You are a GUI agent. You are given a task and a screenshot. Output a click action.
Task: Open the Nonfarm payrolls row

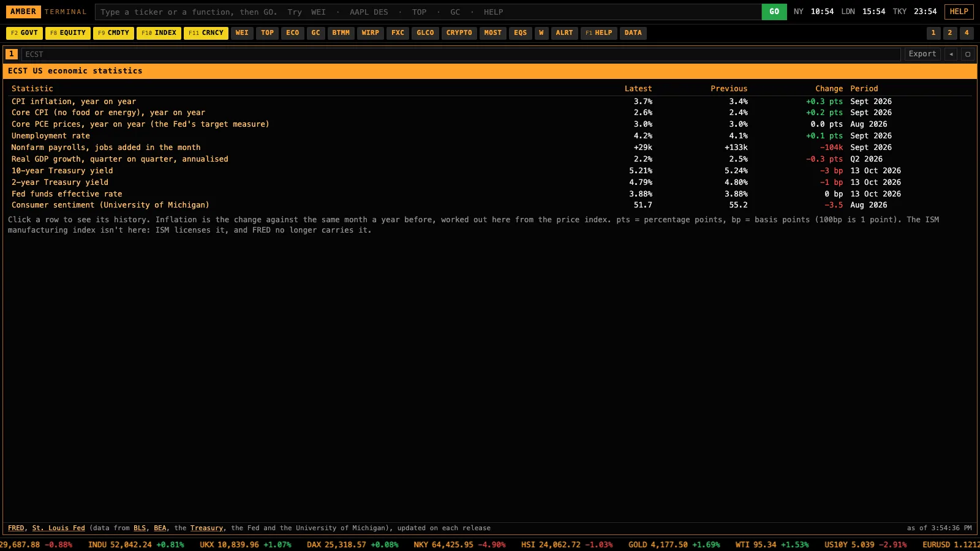(490, 148)
